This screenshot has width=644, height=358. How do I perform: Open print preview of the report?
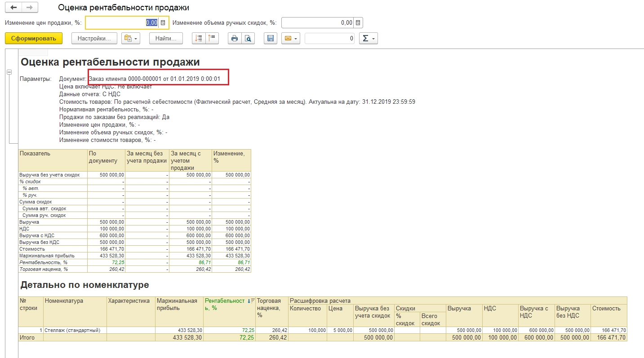point(248,39)
